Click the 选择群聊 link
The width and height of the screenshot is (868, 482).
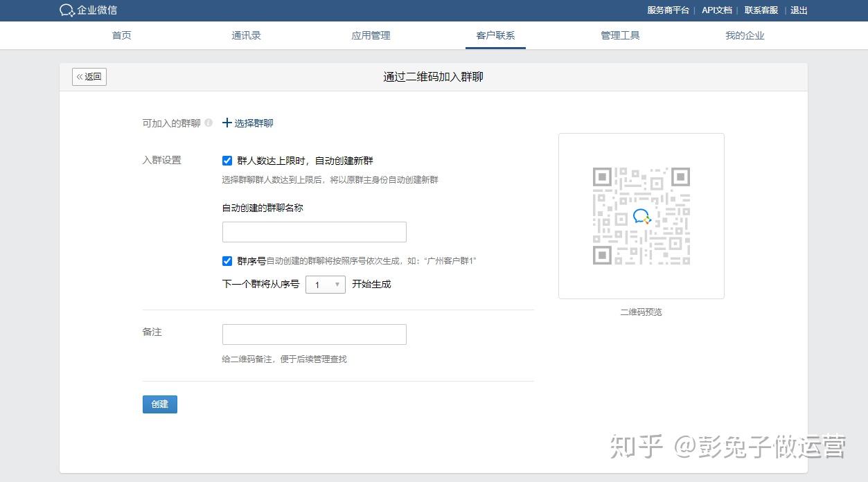click(254, 123)
